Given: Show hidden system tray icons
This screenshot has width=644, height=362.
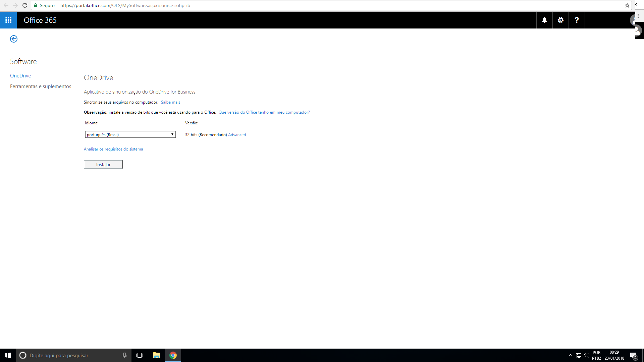Looking at the screenshot, I should click(x=570, y=355).
